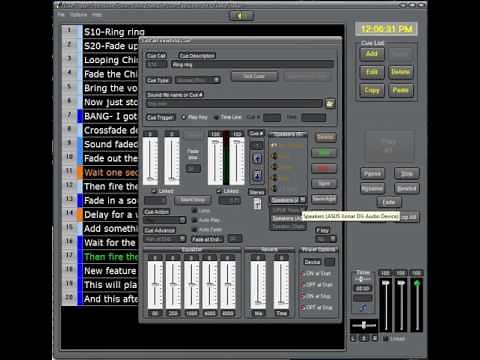Click the lower blue pan arrow icon
The image size is (480, 360).
click(x=257, y=175)
